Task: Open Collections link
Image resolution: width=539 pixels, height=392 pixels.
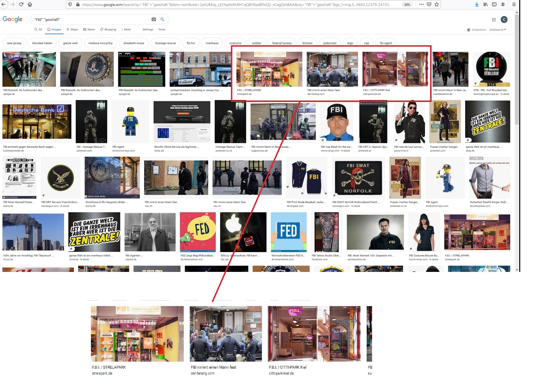Action: 476,30
